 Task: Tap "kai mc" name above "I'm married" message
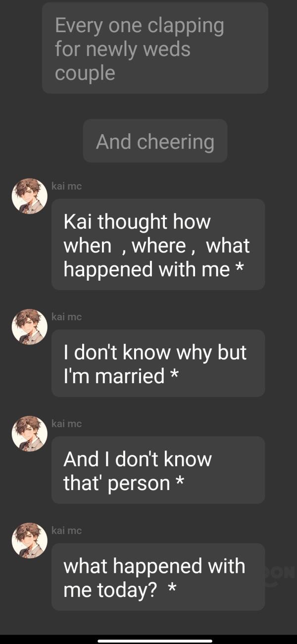66,317
